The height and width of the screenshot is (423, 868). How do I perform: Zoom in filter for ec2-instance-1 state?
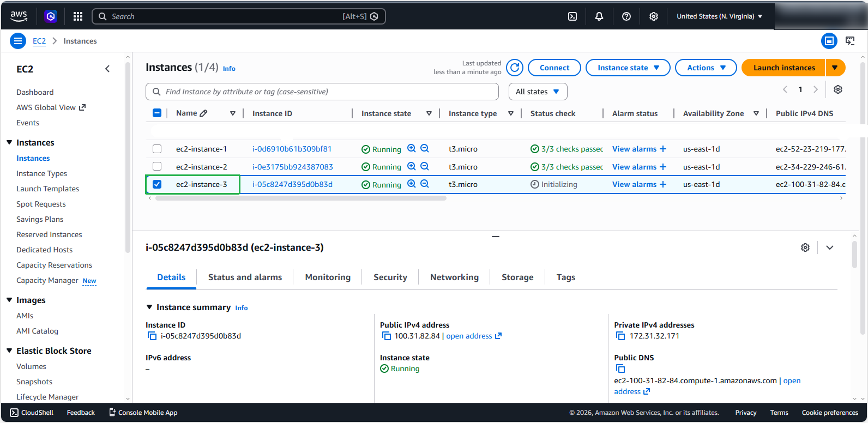(x=412, y=148)
